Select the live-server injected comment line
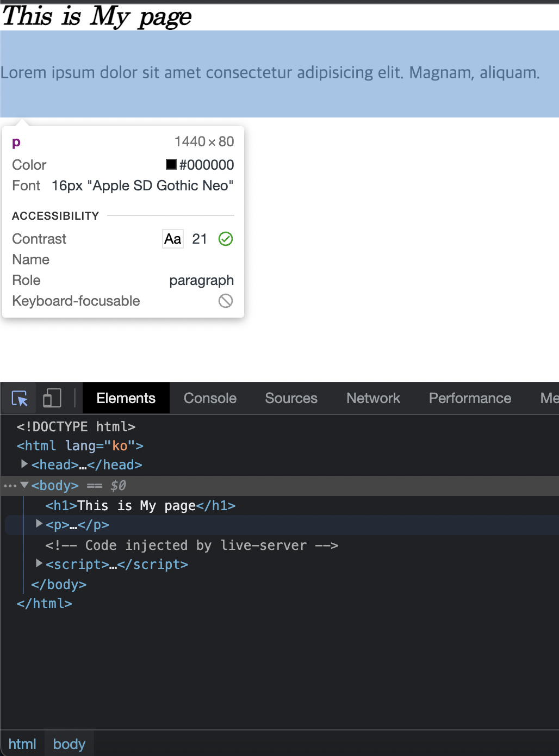559x756 pixels. point(192,546)
